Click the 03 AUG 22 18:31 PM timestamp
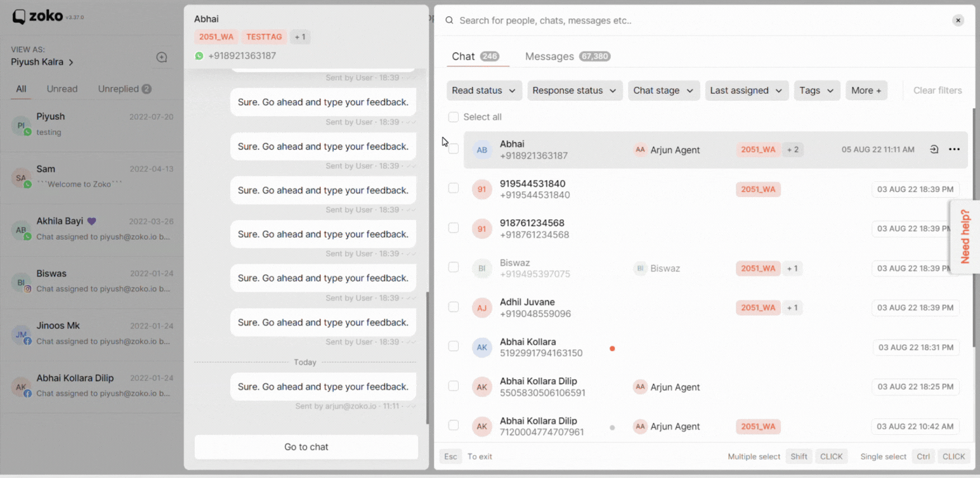Viewport: 980px width, 478px height. pos(915,347)
